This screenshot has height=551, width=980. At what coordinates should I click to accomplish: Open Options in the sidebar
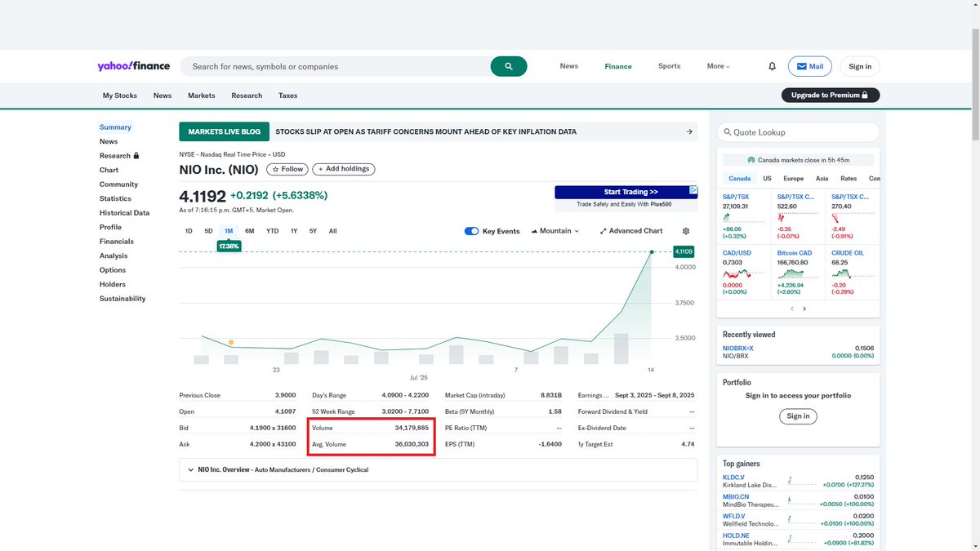[x=113, y=270]
